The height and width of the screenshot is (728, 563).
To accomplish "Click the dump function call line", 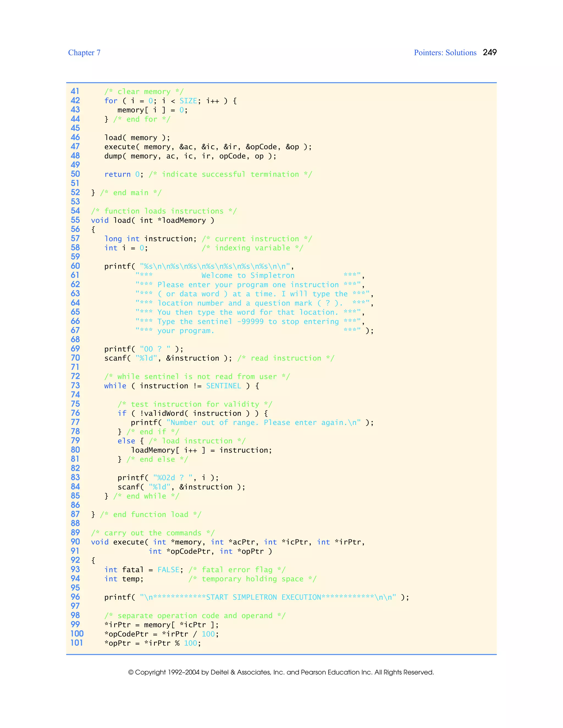I will pyautogui.click(x=190, y=156).
